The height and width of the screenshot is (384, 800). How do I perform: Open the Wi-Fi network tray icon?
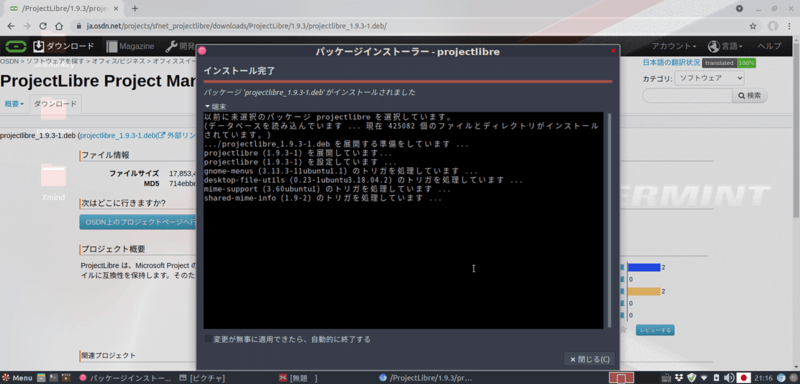[x=704, y=378]
